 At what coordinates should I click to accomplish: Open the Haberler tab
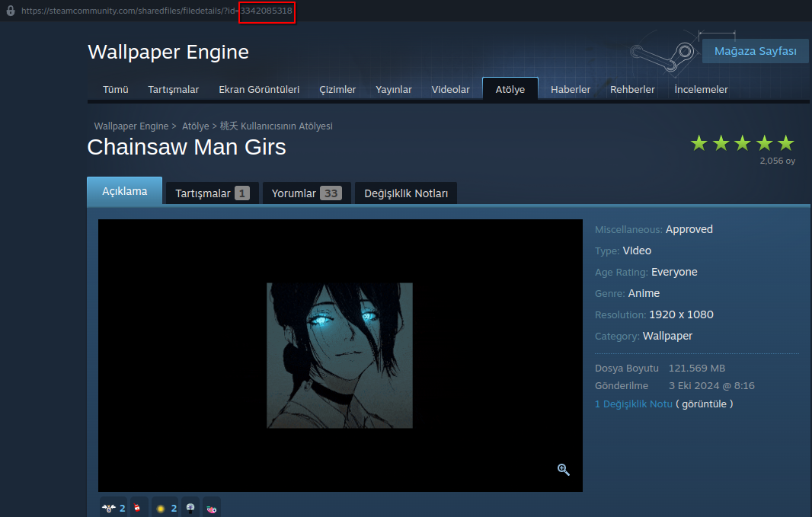pyautogui.click(x=571, y=90)
